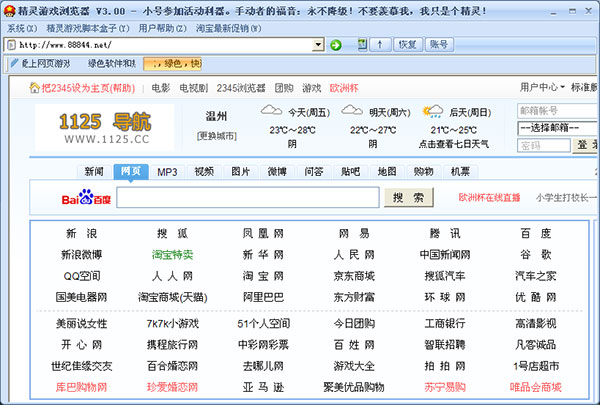Image resolution: width=600 pixels, height=405 pixels.
Task: Click the 搜索 button
Action: coord(408,197)
